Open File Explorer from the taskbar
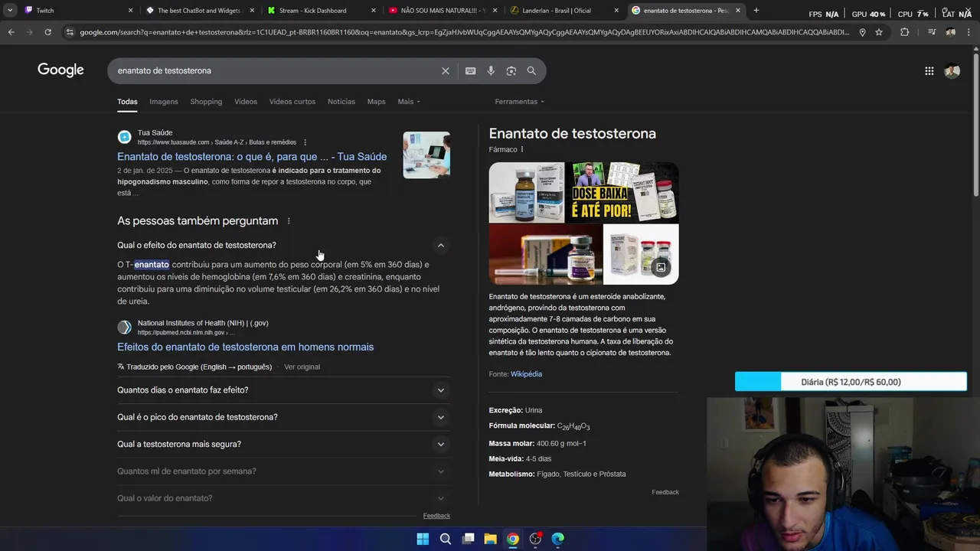 click(490, 539)
